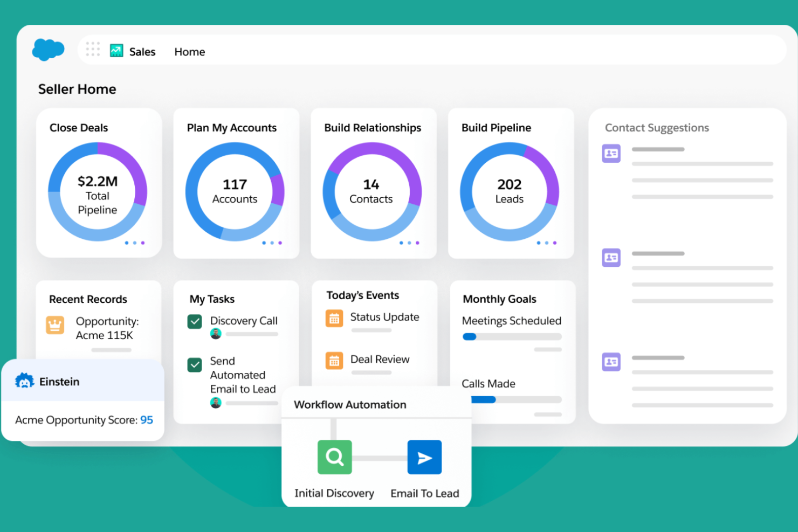Screen dimensions: 798x532
Task: Click the $2.2M Total Pipeline donut chart
Action: pos(98,191)
